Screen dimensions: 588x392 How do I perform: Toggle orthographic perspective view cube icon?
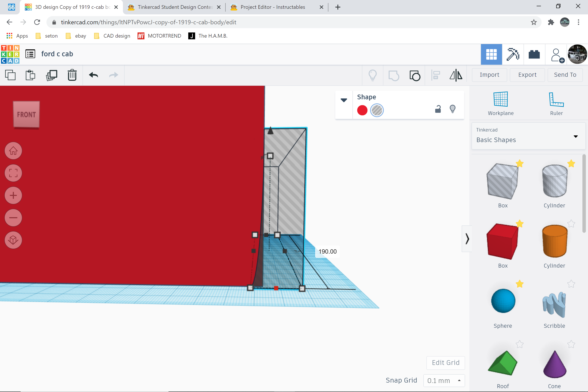point(13,240)
